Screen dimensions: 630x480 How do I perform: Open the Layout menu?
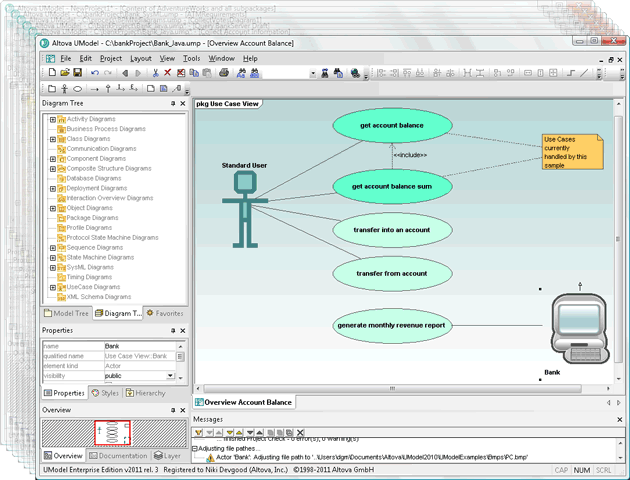click(x=141, y=59)
